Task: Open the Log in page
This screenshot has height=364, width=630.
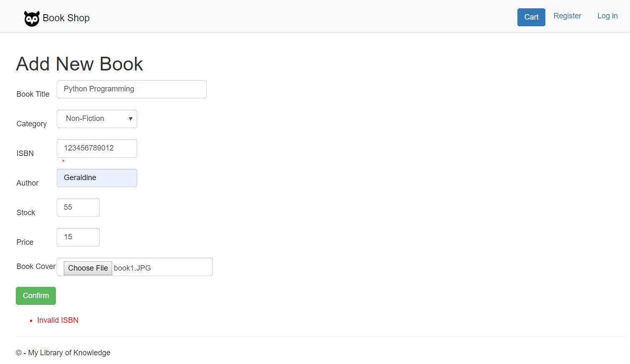Action: tap(607, 16)
